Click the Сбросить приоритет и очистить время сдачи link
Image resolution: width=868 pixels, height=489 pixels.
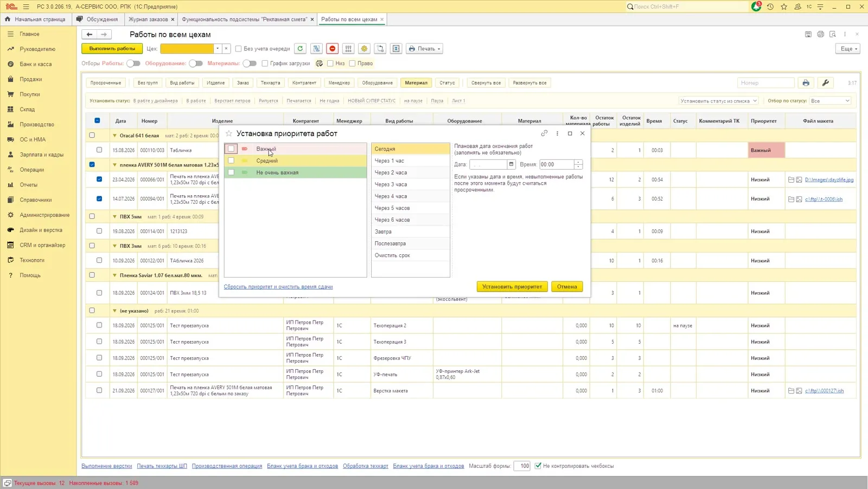click(278, 287)
